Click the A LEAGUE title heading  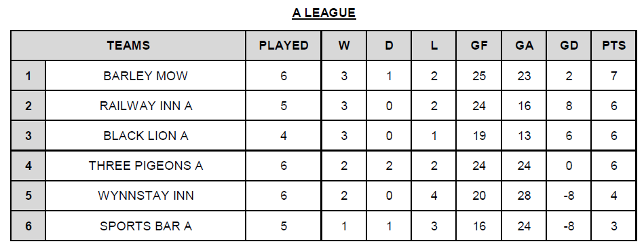[324, 13]
